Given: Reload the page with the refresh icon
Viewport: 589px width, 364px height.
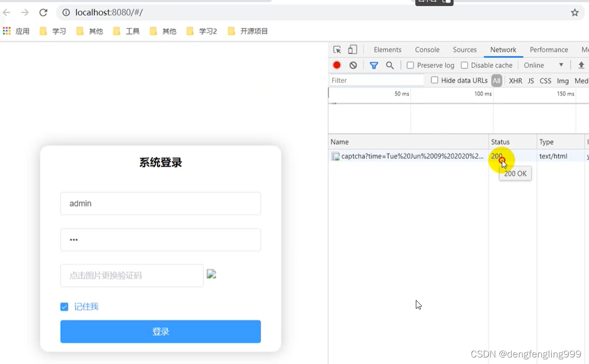Looking at the screenshot, I should (x=43, y=13).
